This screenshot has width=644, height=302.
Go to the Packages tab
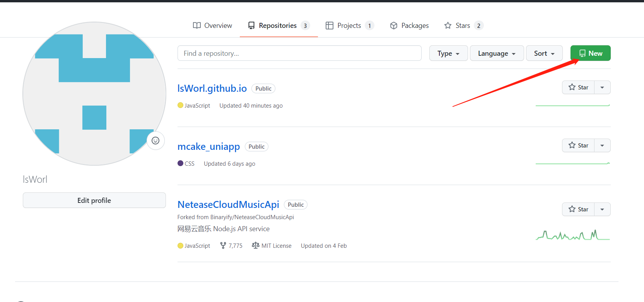tap(409, 26)
